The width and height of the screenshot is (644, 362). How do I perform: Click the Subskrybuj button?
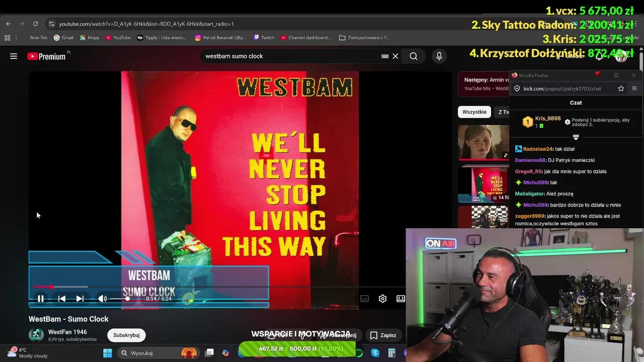coord(126,335)
